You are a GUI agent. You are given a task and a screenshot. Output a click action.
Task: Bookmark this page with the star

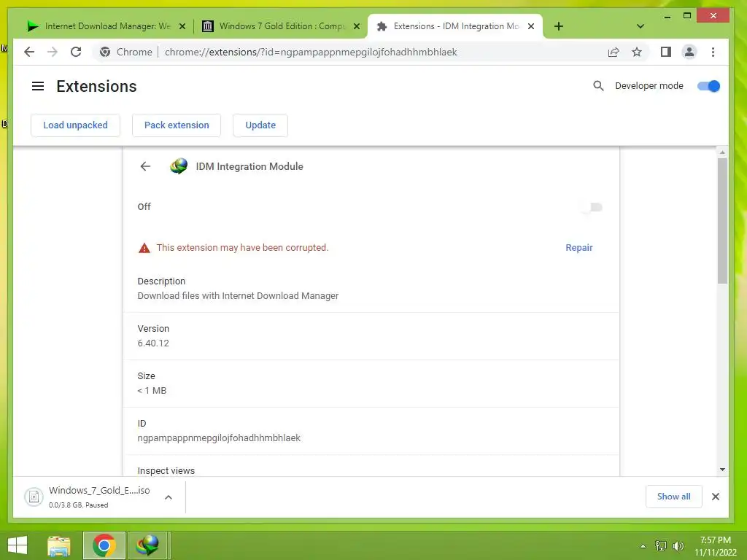[x=637, y=52]
